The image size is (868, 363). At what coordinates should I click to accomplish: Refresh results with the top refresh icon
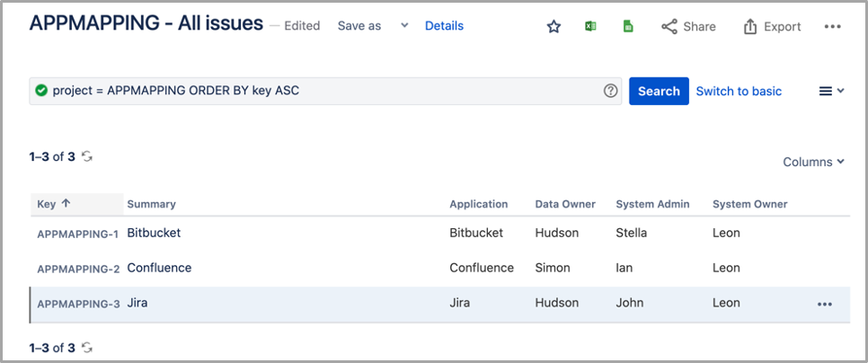pyautogui.click(x=87, y=156)
